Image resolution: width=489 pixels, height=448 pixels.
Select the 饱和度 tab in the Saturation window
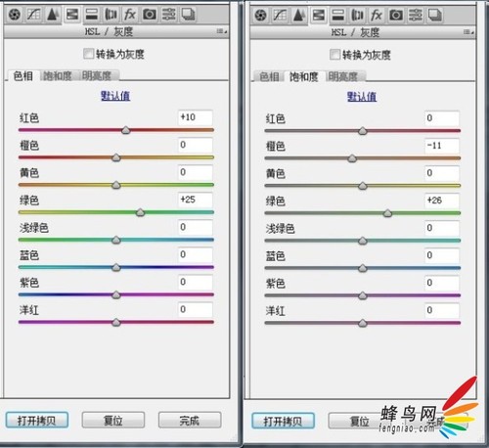pos(304,77)
